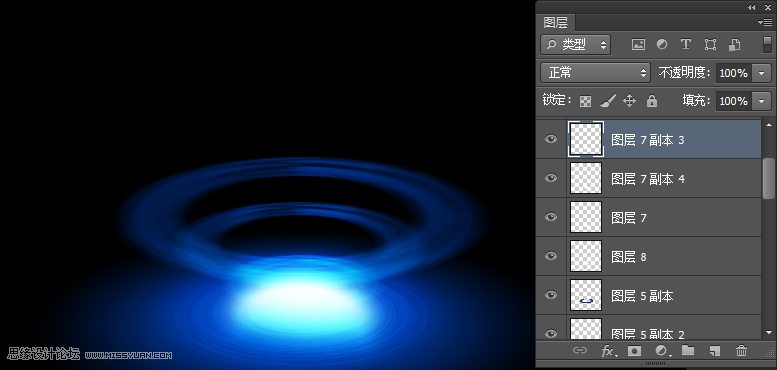Toggle eye icon of 图层 5 副本 2
Screen dimensions: 777x370
(x=551, y=334)
